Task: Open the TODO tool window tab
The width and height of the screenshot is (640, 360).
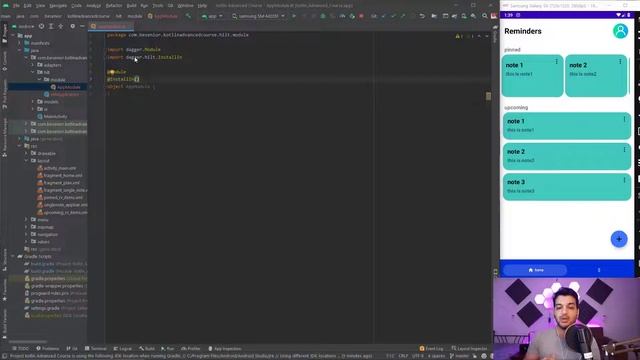Action: pos(21,349)
